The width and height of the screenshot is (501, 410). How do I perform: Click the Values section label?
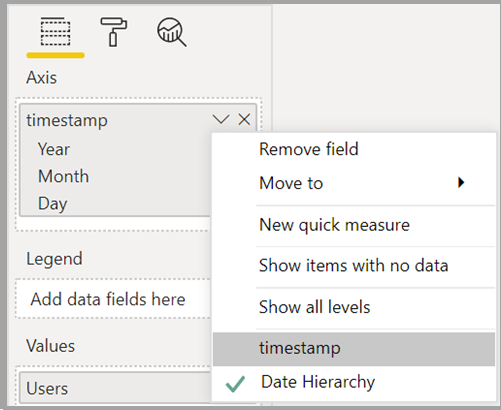(51, 346)
